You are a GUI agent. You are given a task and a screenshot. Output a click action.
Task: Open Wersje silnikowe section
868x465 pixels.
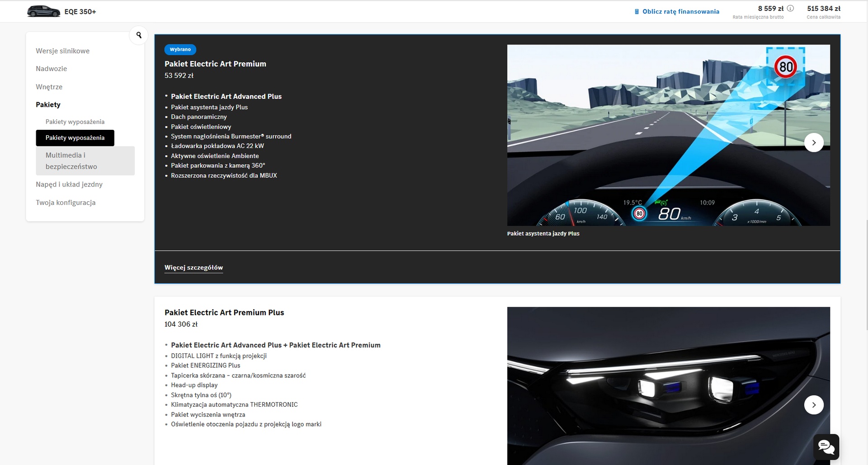pyautogui.click(x=63, y=51)
